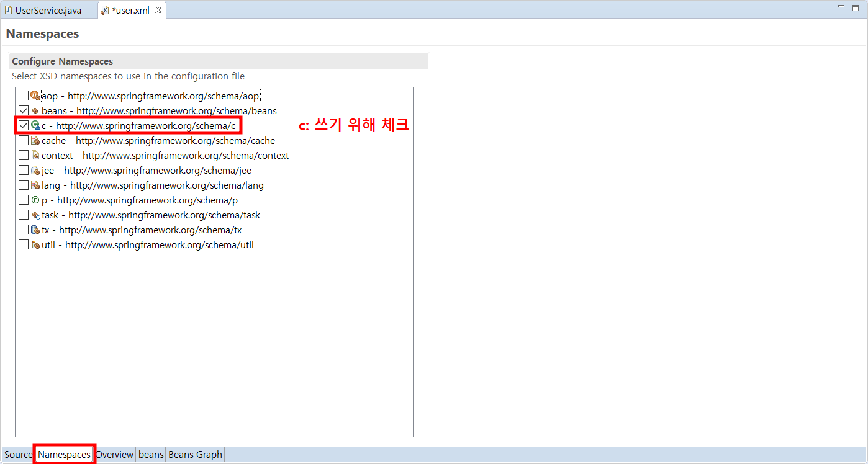Switch to the beans tab at the bottom
868x464 pixels.
coord(151,455)
